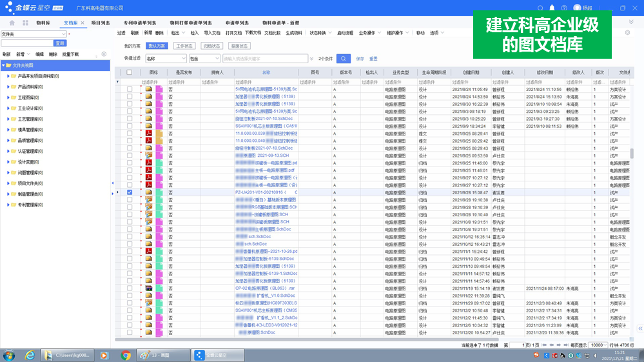
Task: Switch to 物料库 tab
Action: pyautogui.click(x=43, y=23)
